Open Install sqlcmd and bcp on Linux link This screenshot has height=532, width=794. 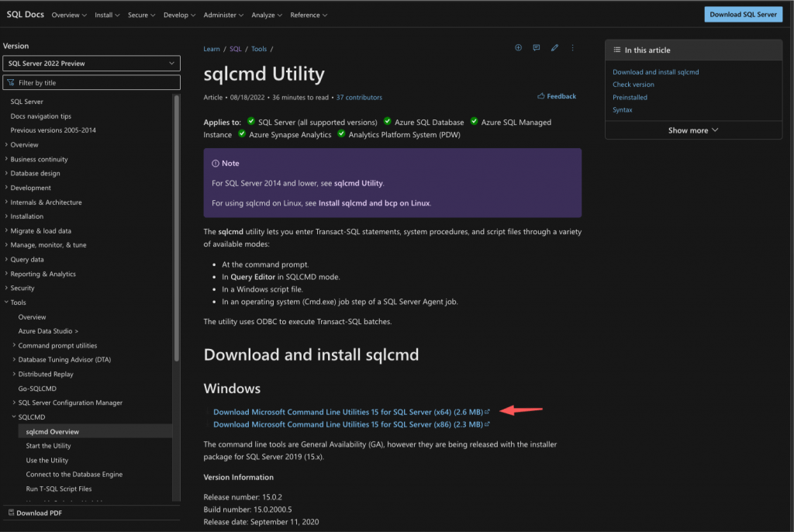(x=375, y=202)
